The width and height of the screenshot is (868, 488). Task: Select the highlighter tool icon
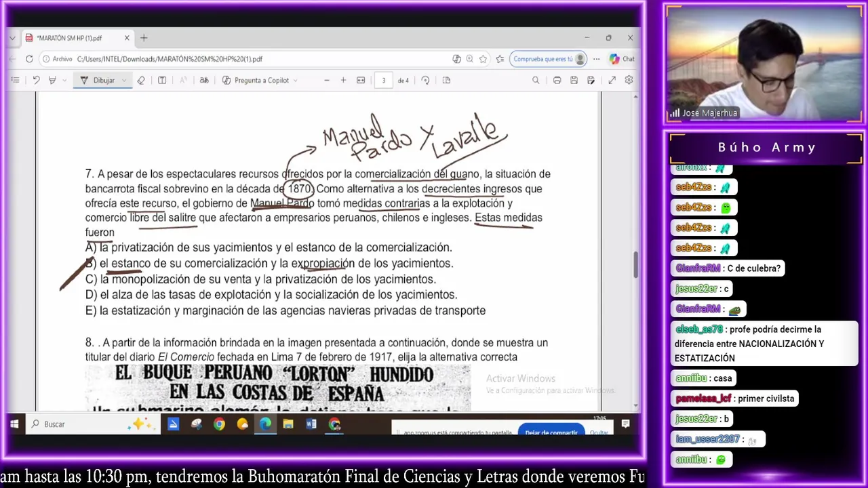[52, 80]
